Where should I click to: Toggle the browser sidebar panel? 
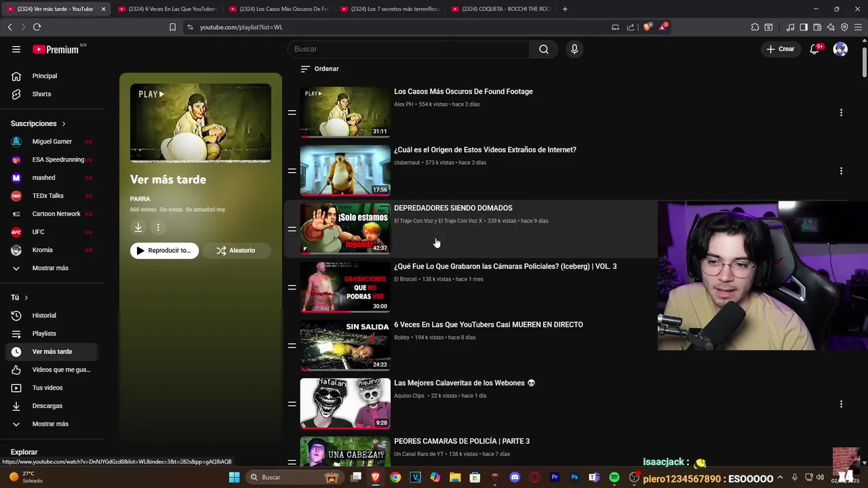point(804,27)
